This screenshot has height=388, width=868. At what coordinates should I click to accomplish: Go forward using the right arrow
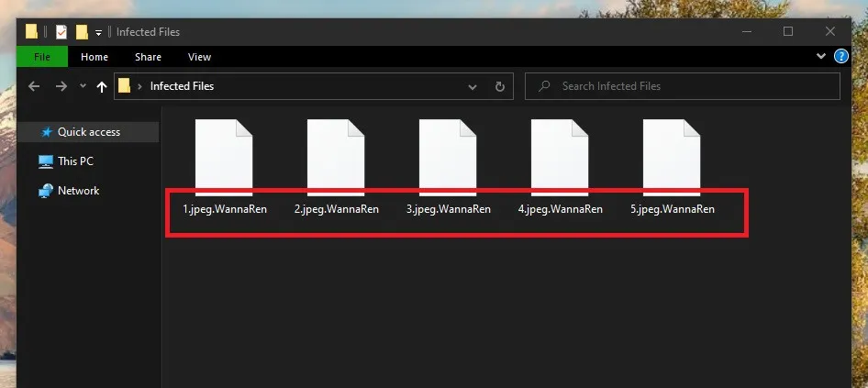(61, 86)
